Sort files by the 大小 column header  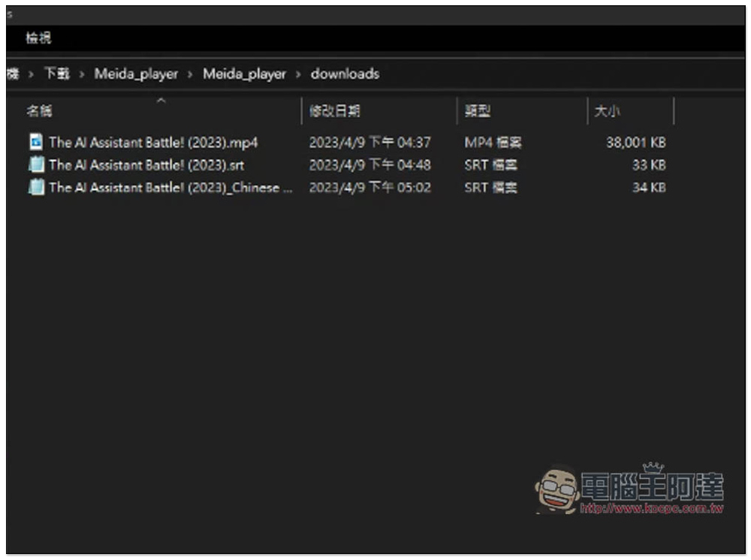[607, 111]
